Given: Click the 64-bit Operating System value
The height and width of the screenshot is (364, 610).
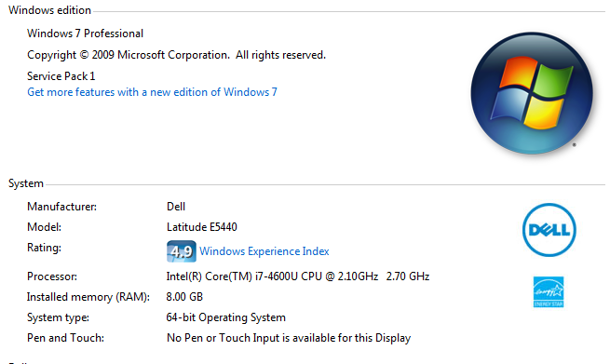Looking at the screenshot, I should (x=225, y=317).
